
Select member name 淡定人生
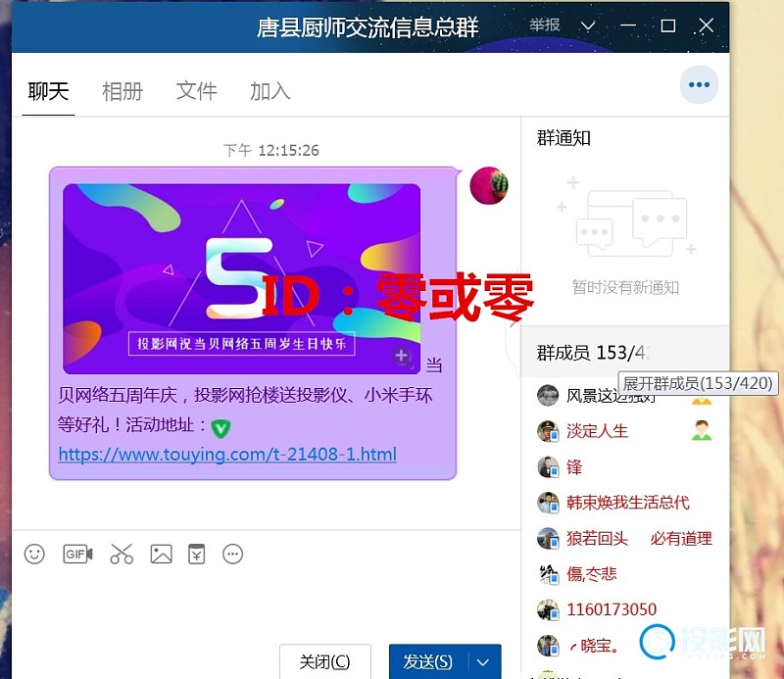[x=597, y=431]
